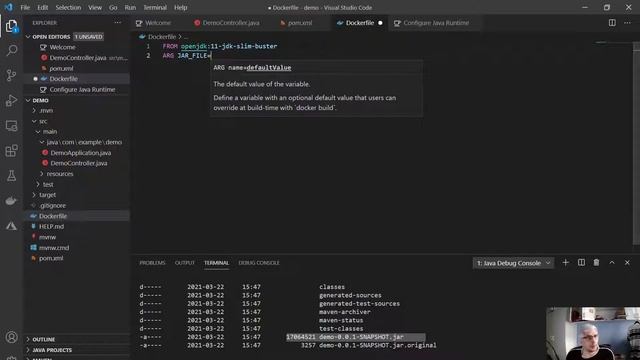
Task: Select Java Debug Console terminal dropdown
Action: (513, 263)
